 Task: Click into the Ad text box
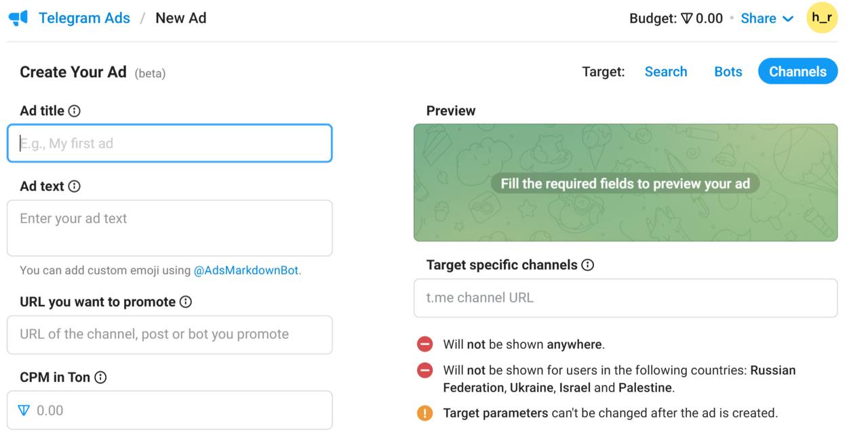click(170, 228)
